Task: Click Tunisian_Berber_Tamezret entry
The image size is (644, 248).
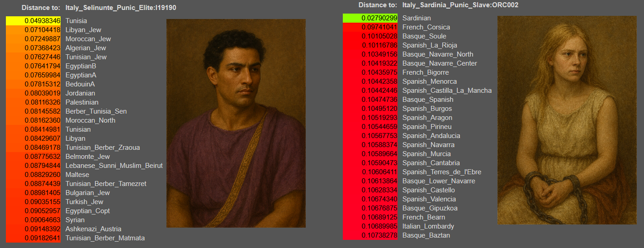Action: (x=106, y=184)
